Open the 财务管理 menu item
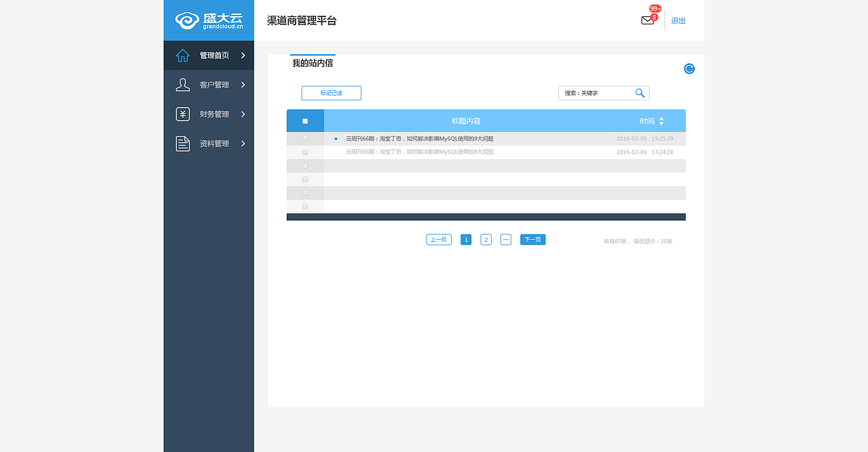Screen dimensions: 868x452 (x=209, y=114)
